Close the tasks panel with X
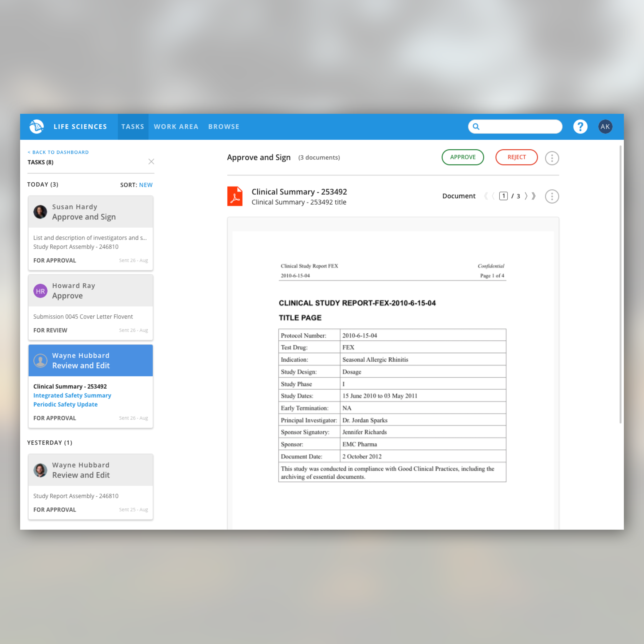The width and height of the screenshot is (644, 644). [151, 162]
